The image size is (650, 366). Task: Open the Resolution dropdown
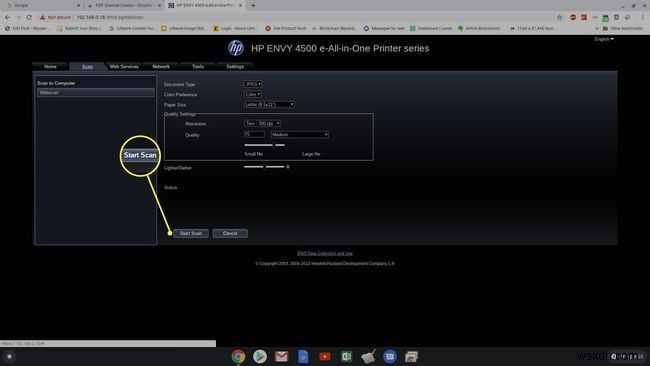click(x=262, y=124)
